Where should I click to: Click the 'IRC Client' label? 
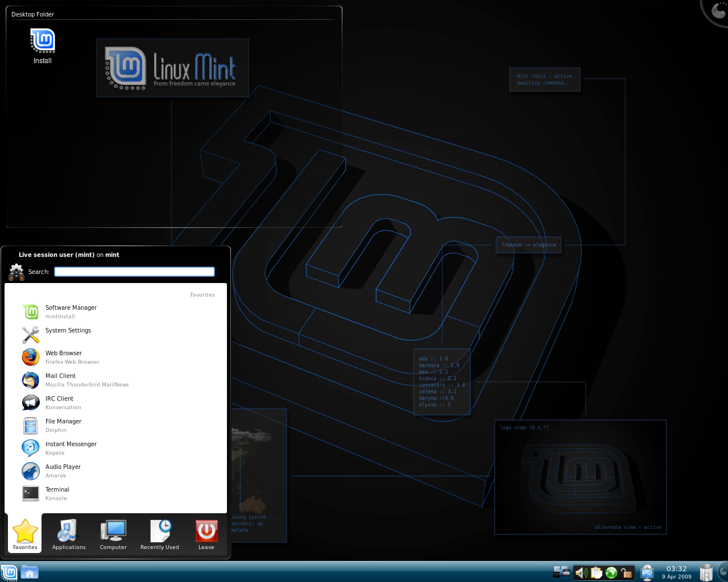click(60, 398)
